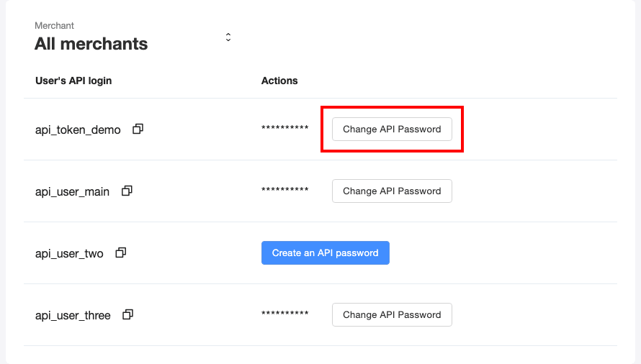Change API password for api_user_three
The image size is (641, 364).
point(392,315)
